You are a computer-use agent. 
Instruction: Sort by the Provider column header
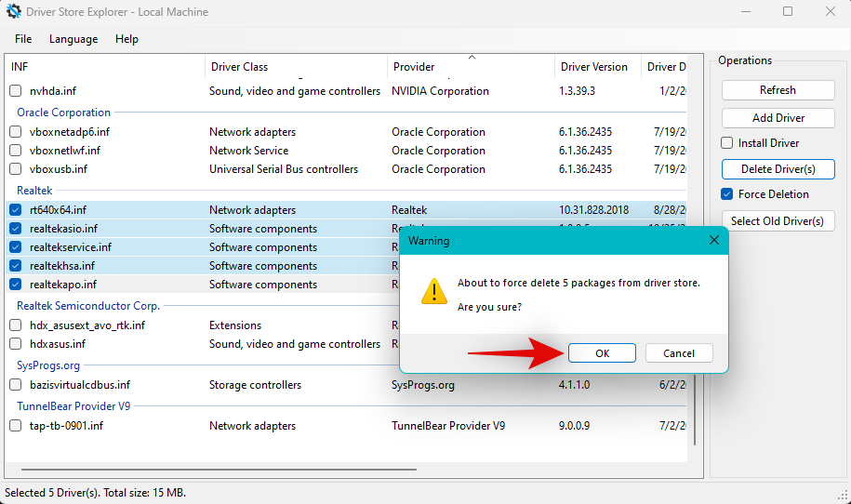[414, 67]
